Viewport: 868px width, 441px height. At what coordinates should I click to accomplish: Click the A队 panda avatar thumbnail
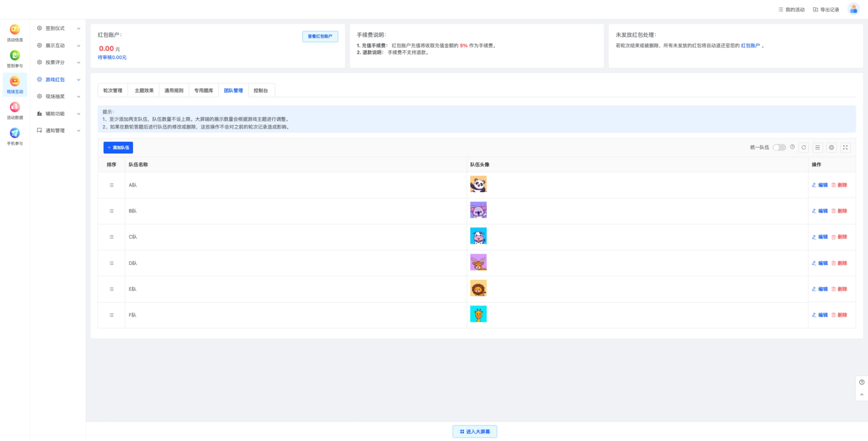point(478,184)
